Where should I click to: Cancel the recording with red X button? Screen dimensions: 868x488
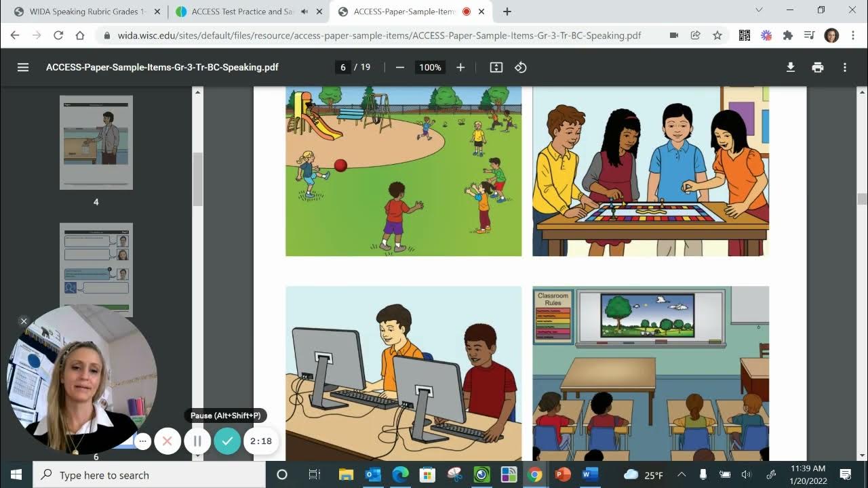(x=167, y=441)
